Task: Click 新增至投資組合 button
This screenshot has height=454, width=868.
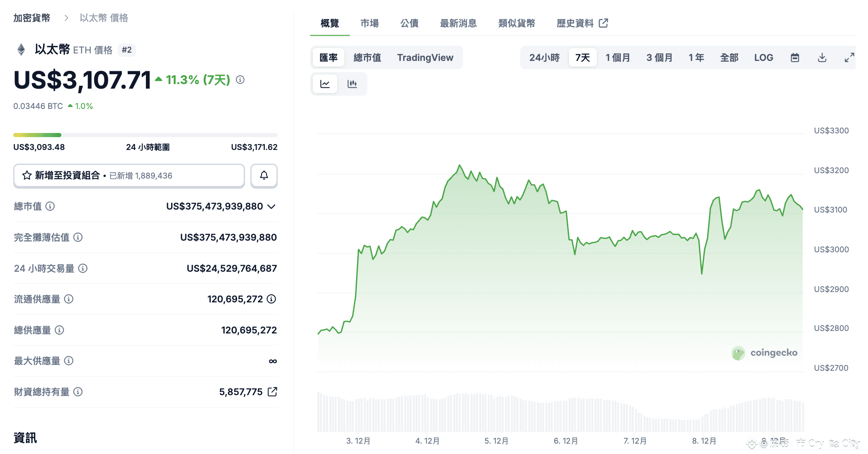Action: (129, 176)
